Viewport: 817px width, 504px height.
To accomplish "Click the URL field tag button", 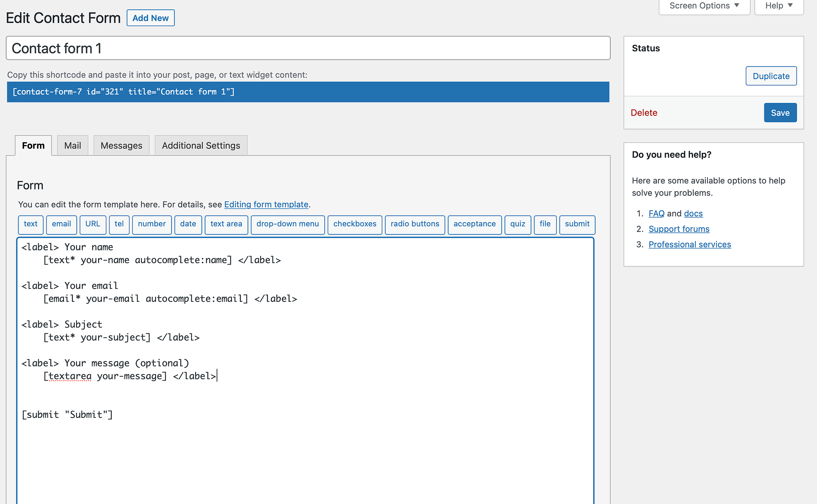I will pyautogui.click(x=92, y=223).
